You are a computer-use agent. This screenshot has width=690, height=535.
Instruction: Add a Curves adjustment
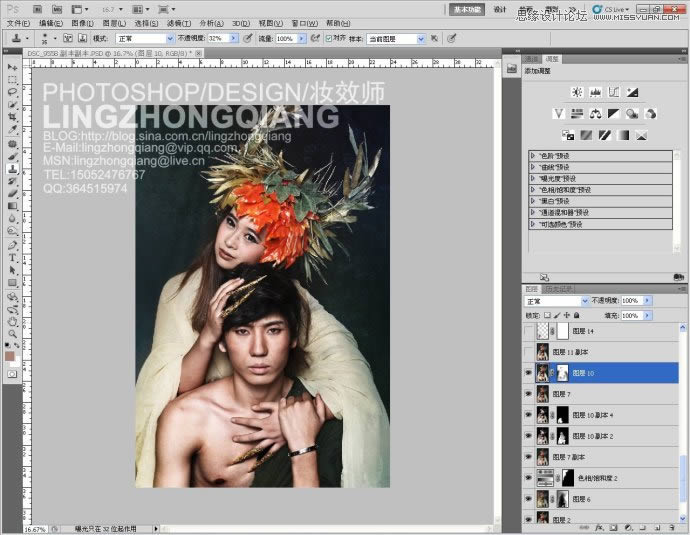(x=614, y=92)
